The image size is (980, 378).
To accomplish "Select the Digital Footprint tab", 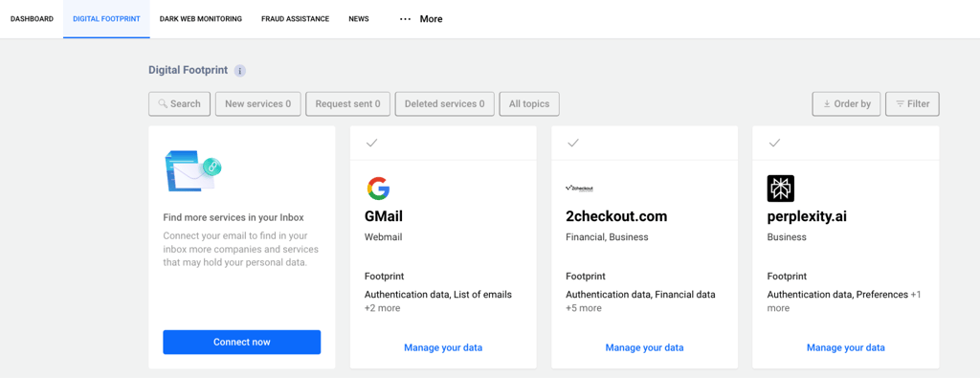I will pos(106,19).
